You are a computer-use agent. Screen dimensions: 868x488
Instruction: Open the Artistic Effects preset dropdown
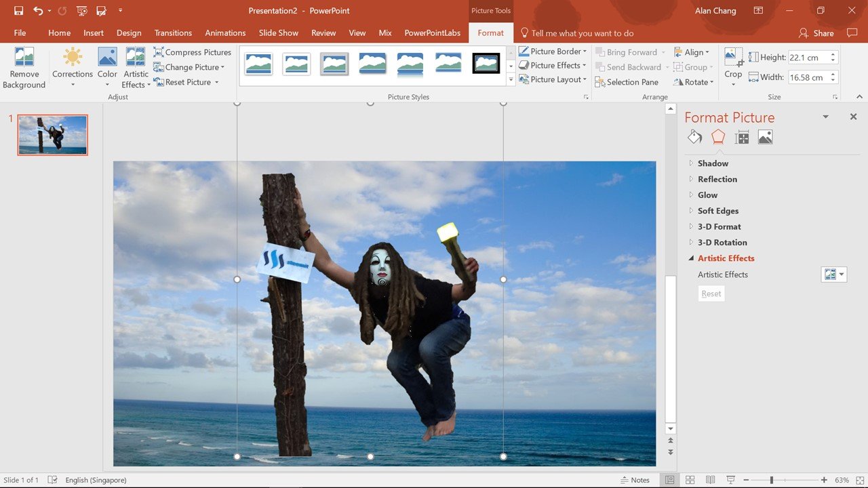pyautogui.click(x=834, y=274)
